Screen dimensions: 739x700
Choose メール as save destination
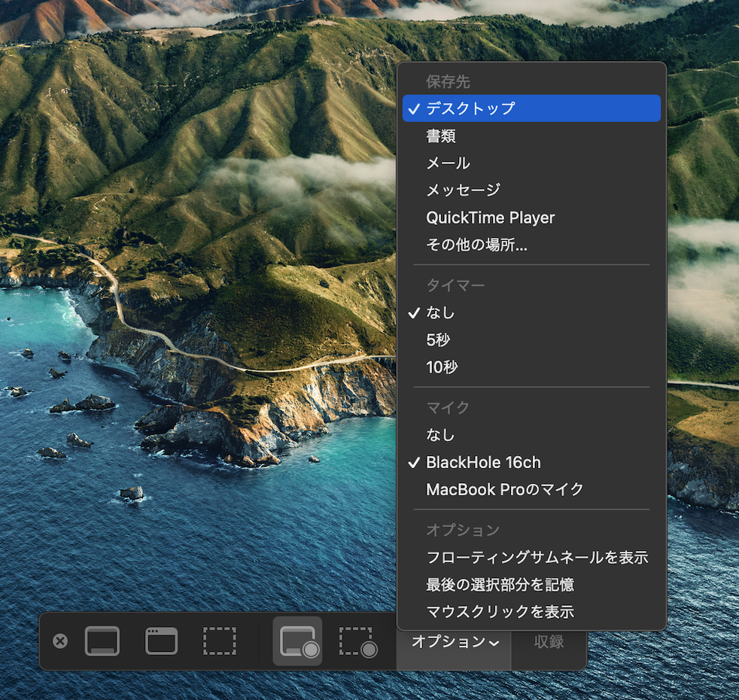point(448,163)
